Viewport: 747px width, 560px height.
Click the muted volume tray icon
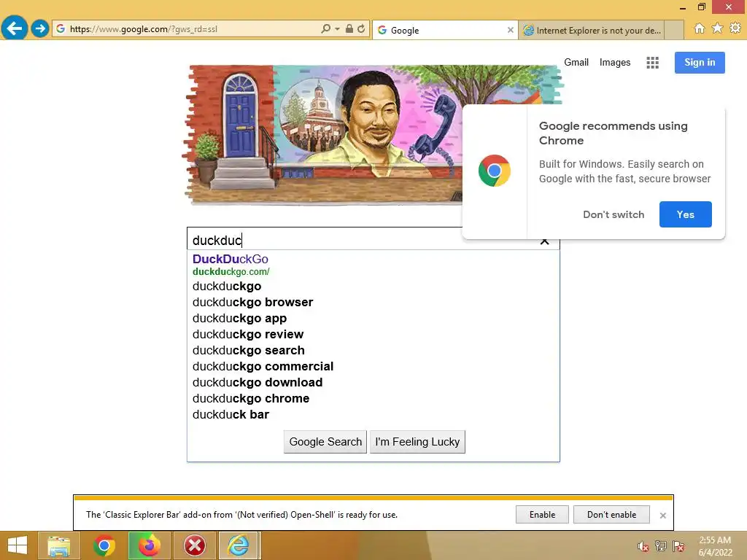(x=643, y=546)
